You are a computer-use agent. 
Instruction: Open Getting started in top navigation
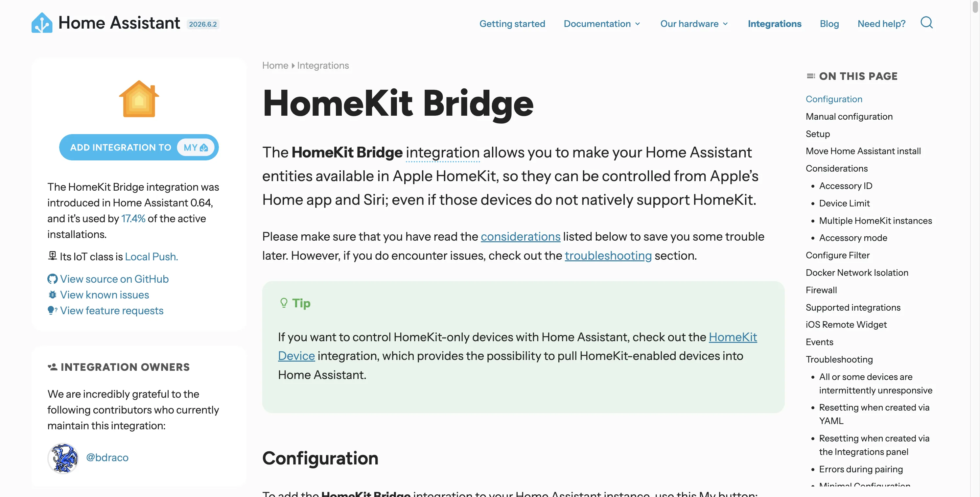[512, 24]
